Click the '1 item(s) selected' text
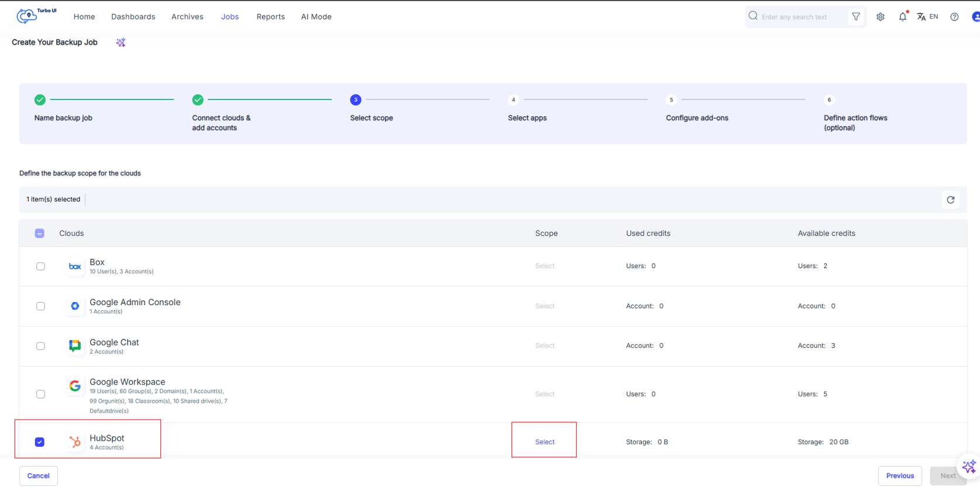Screen dimensions: 980x490 click(53, 200)
